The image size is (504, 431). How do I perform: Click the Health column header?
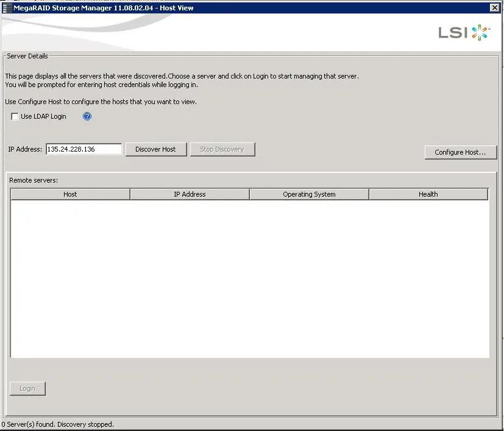coord(428,194)
